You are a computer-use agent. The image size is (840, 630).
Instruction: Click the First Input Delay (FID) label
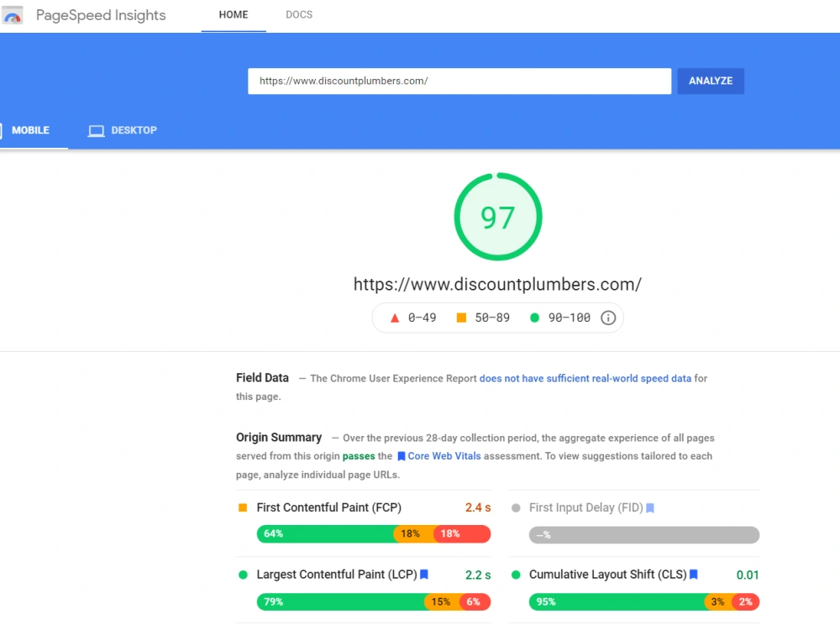(586, 507)
